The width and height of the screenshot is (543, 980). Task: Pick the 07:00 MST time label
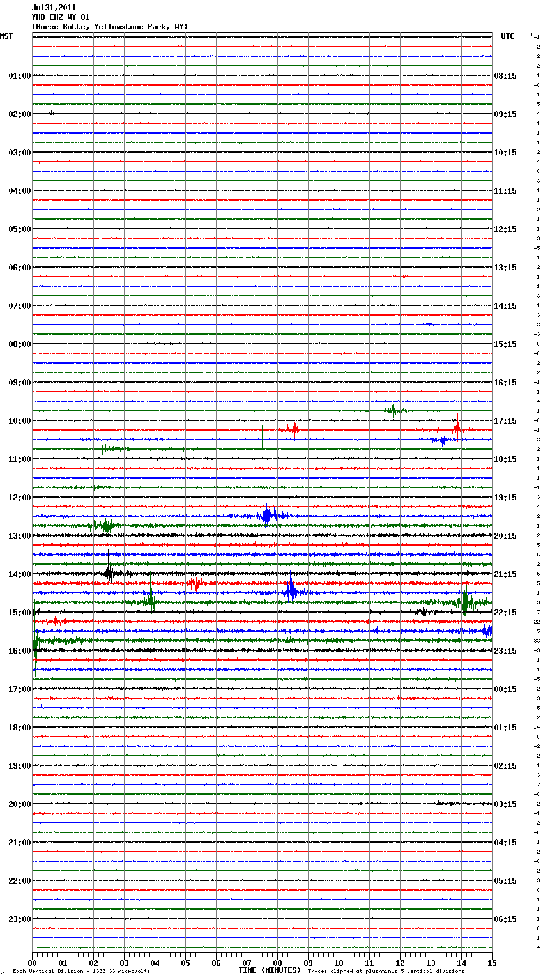(19, 306)
